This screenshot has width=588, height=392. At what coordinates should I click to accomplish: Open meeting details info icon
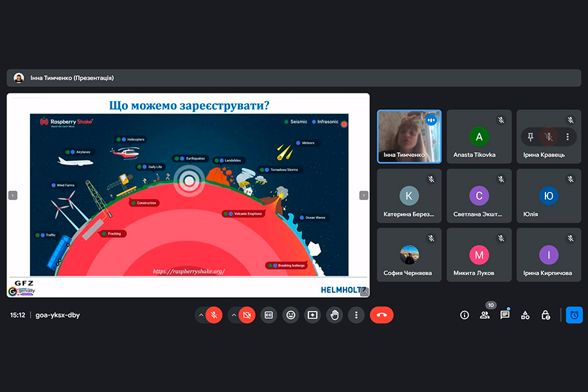(x=465, y=315)
